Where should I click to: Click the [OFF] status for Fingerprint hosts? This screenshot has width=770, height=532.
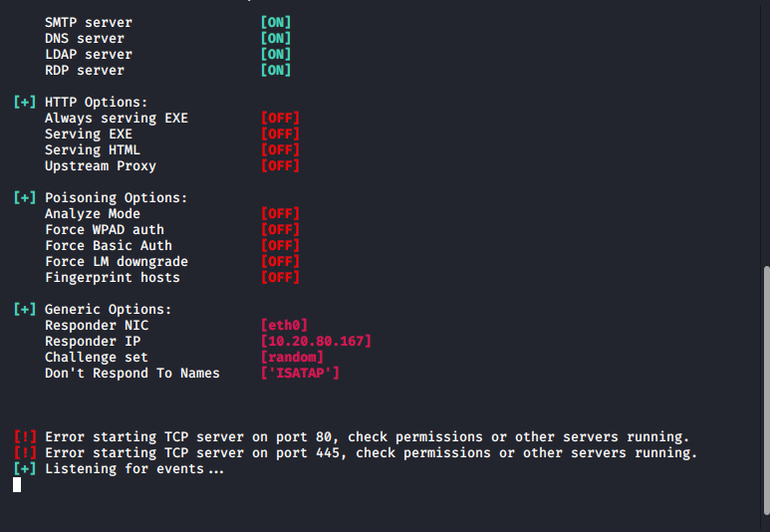click(x=280, y=277)
